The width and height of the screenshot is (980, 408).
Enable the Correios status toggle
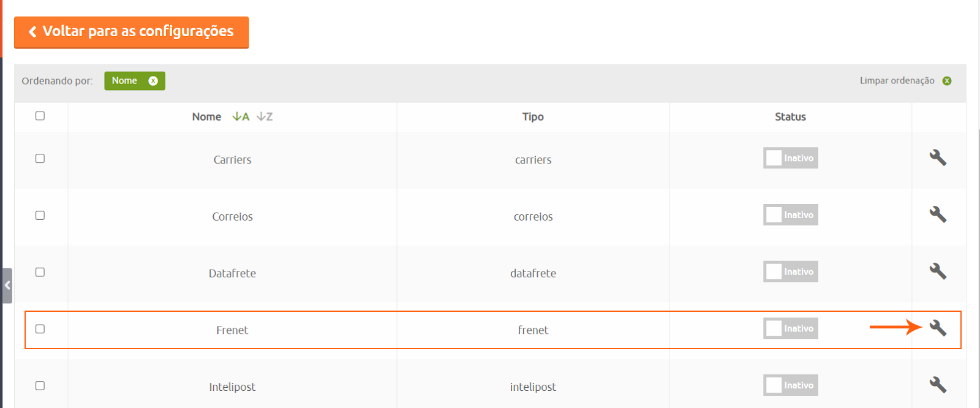click(790, 215)
